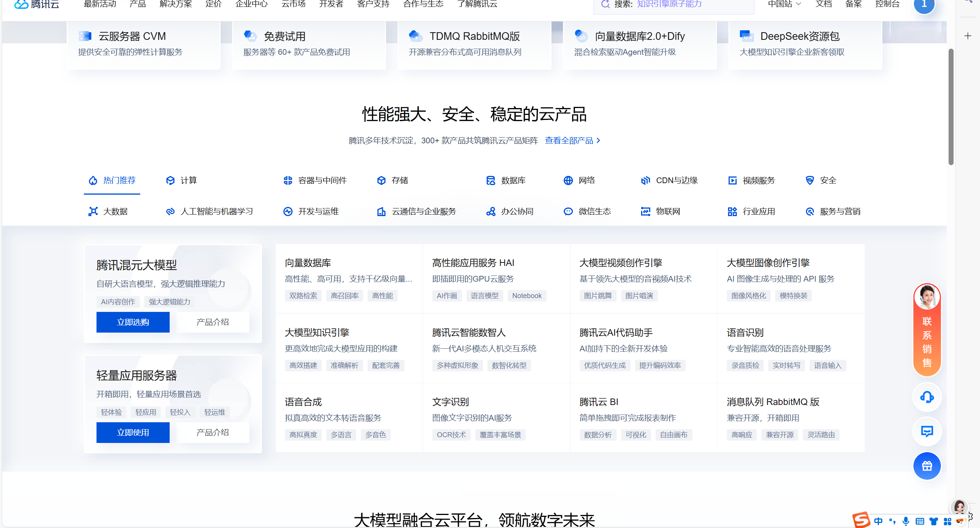Click the 立即选购 button
The image size is (980, 528).
click(133, 322)
